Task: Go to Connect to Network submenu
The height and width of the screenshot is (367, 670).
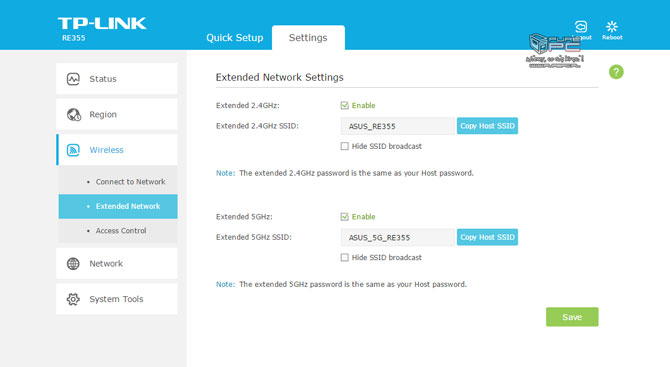Action: (118, 182)
